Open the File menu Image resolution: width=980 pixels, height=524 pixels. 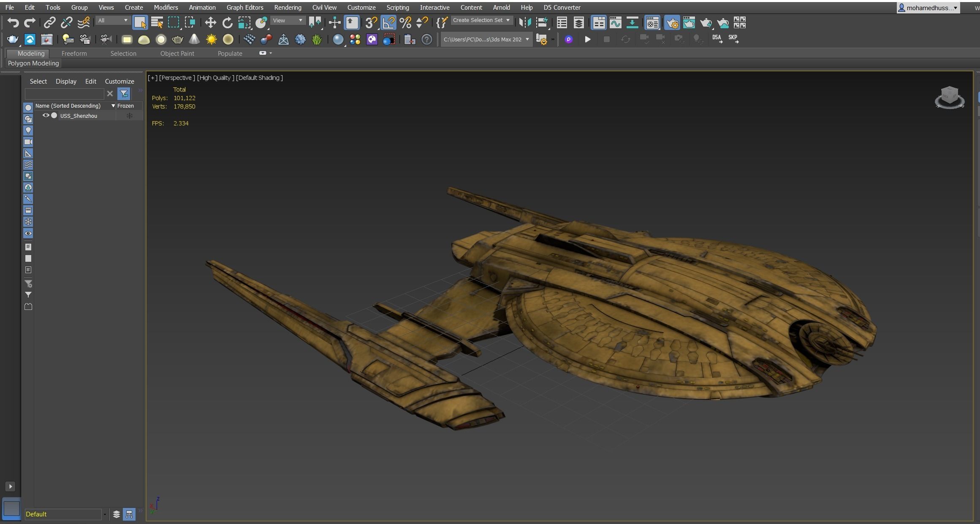9,8
